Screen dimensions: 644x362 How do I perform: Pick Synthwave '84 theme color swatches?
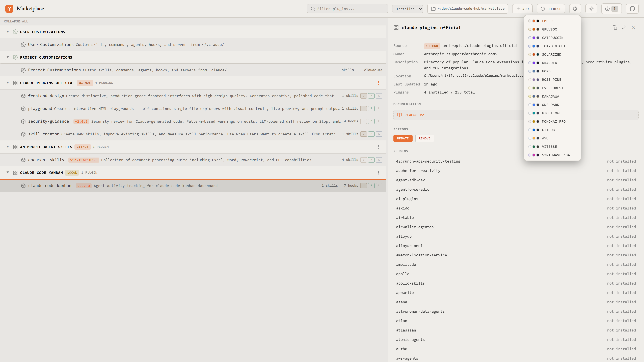pos(533,155)
